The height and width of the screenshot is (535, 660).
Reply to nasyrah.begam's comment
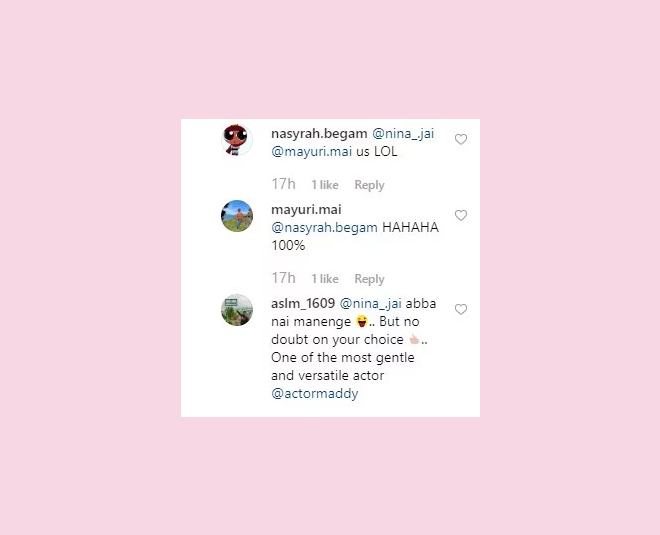(x=369, y=185)
